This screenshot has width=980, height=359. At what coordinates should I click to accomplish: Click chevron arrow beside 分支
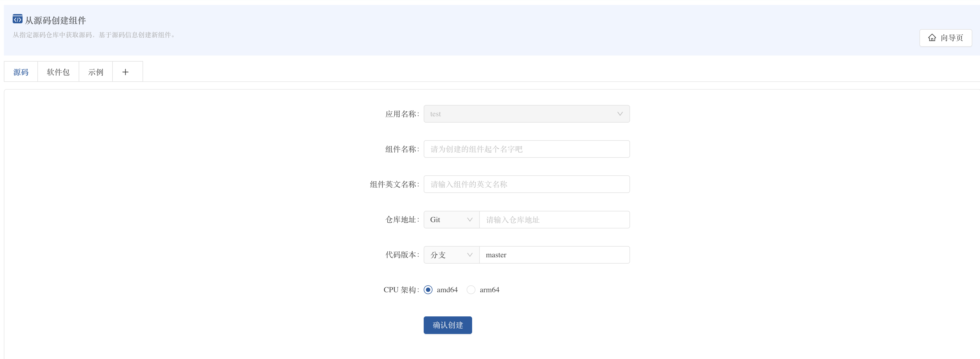469,255
